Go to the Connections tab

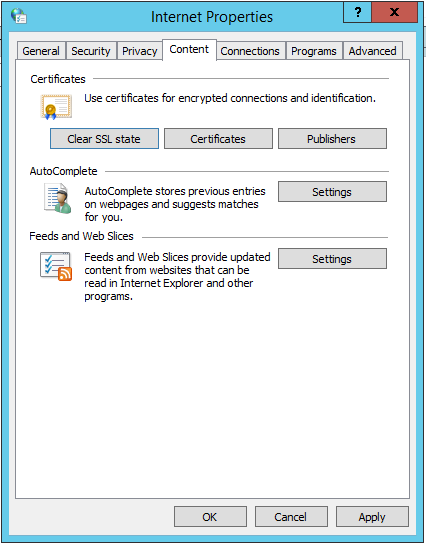(250, 51)
